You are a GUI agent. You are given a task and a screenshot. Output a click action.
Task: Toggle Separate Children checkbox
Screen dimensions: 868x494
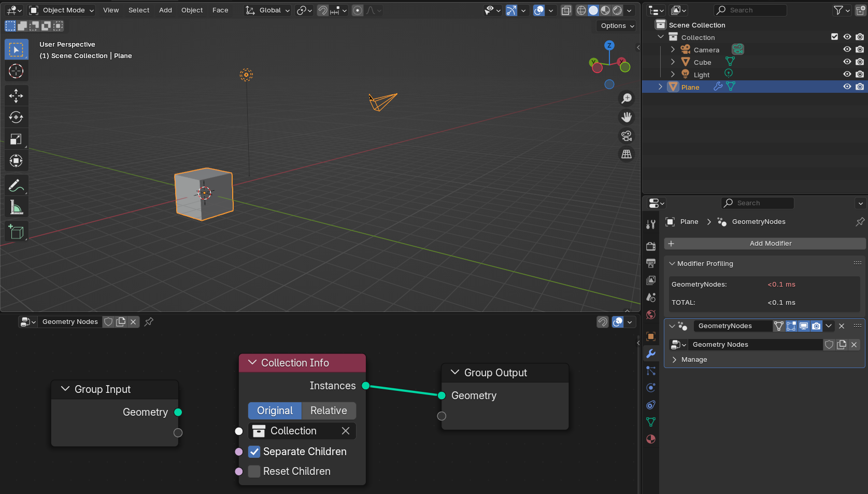point(254,451)
